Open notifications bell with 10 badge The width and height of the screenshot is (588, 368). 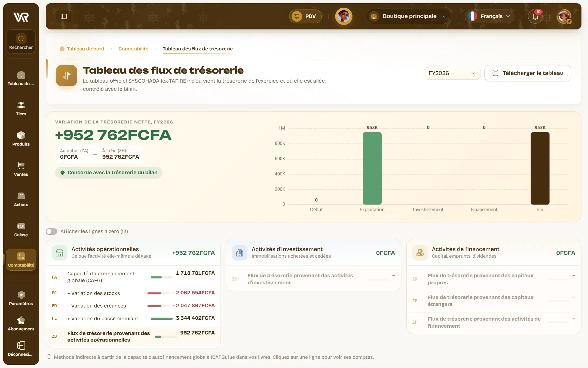[x=535, y=16]
